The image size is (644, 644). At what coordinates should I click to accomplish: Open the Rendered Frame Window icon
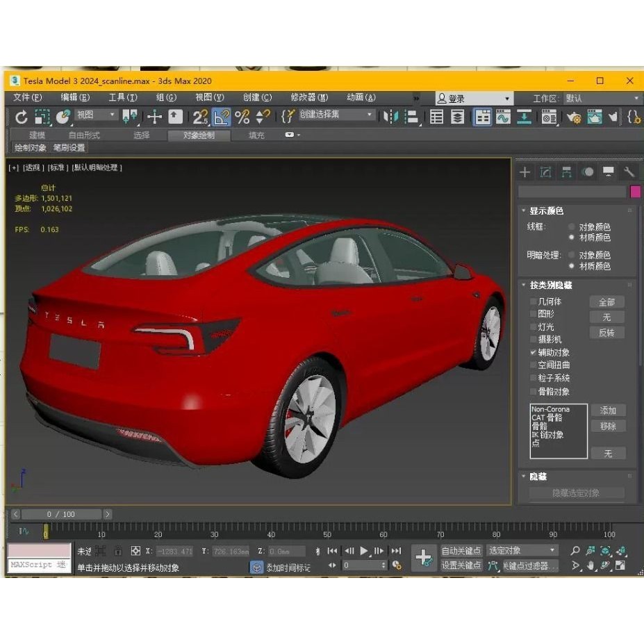(595, 117)
